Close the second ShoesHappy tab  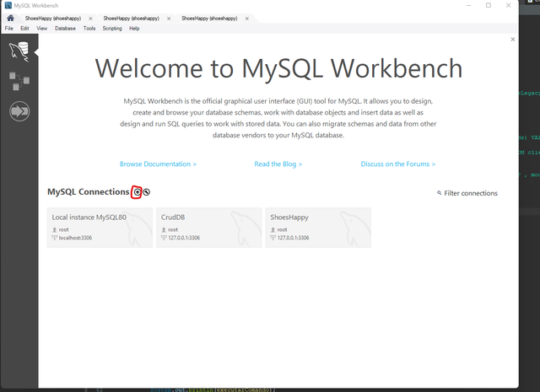169,19
